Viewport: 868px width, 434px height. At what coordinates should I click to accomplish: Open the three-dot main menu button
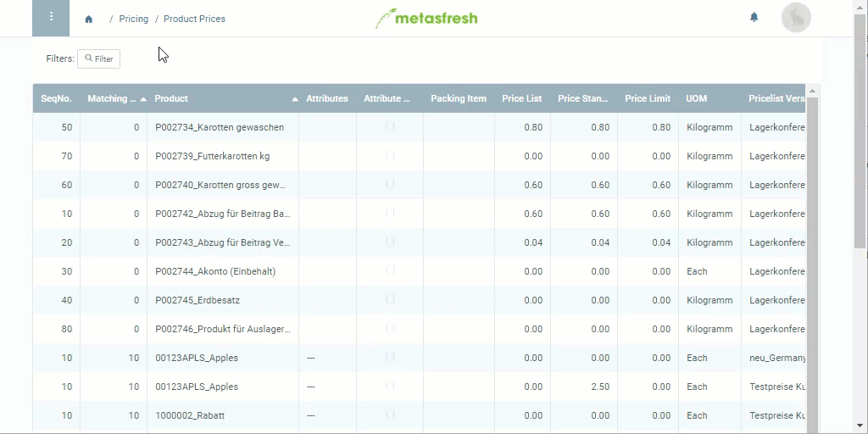[x=51, y=19]
